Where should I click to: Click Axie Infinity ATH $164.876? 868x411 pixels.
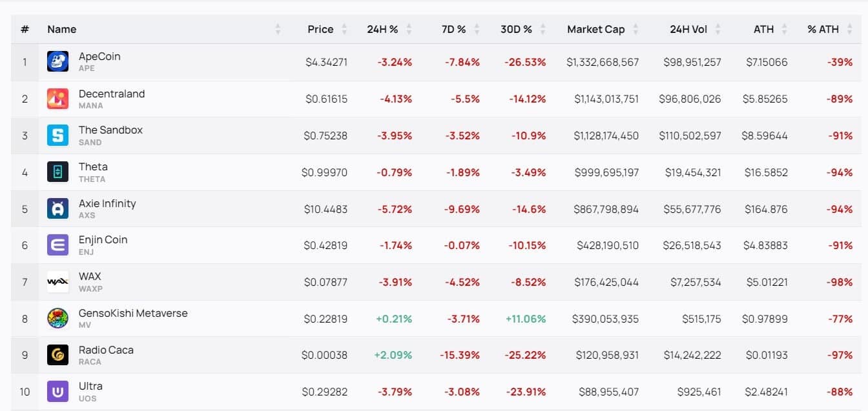[765, 209]
